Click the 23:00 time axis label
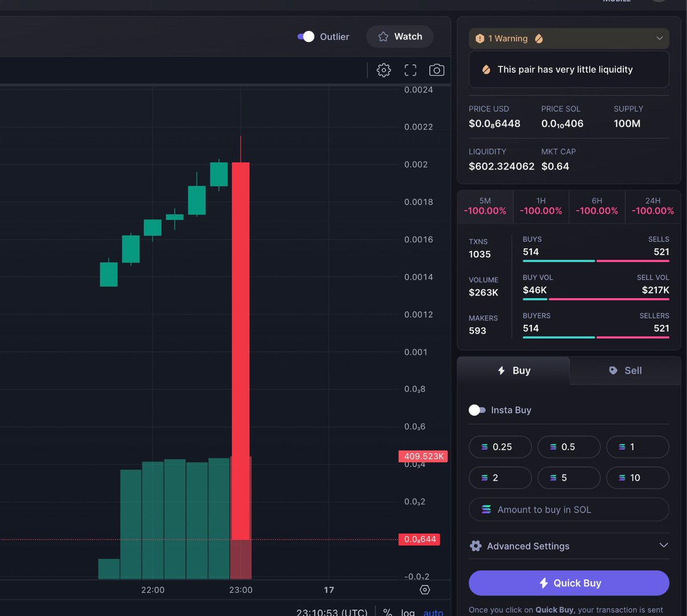 click(x=240, y=590)
